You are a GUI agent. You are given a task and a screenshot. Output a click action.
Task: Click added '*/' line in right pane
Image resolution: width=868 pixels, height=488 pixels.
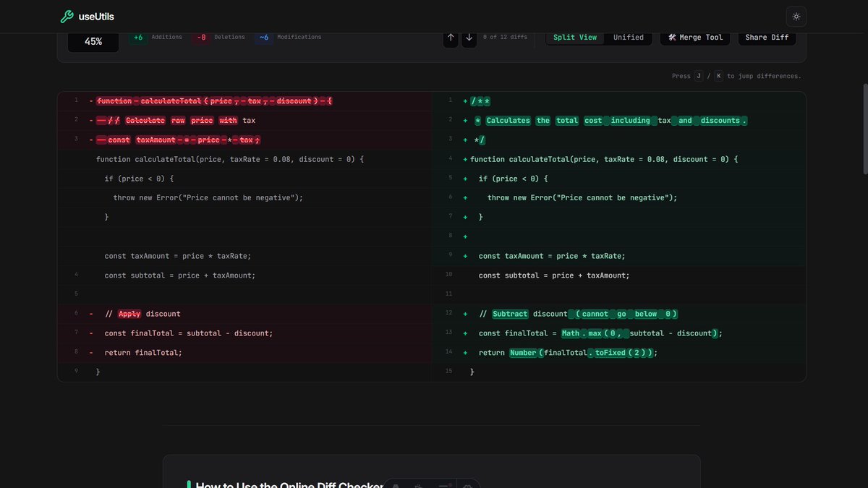(618, 140)
